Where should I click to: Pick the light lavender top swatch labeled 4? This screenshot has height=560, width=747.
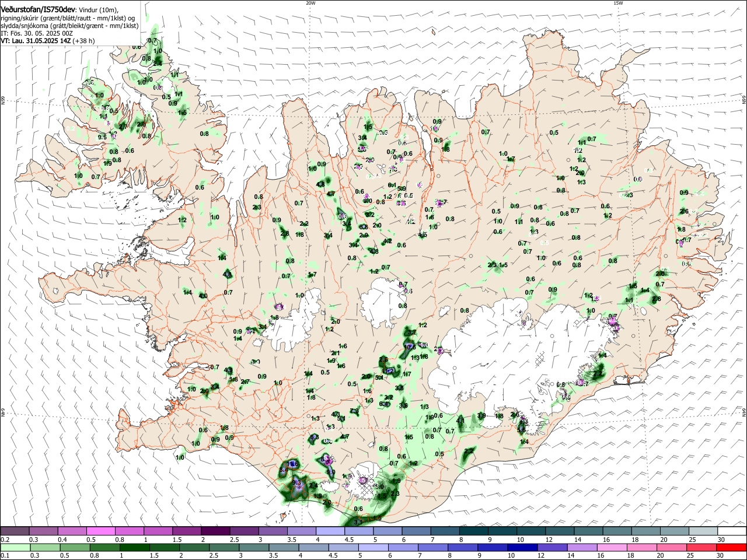[330, 531]
